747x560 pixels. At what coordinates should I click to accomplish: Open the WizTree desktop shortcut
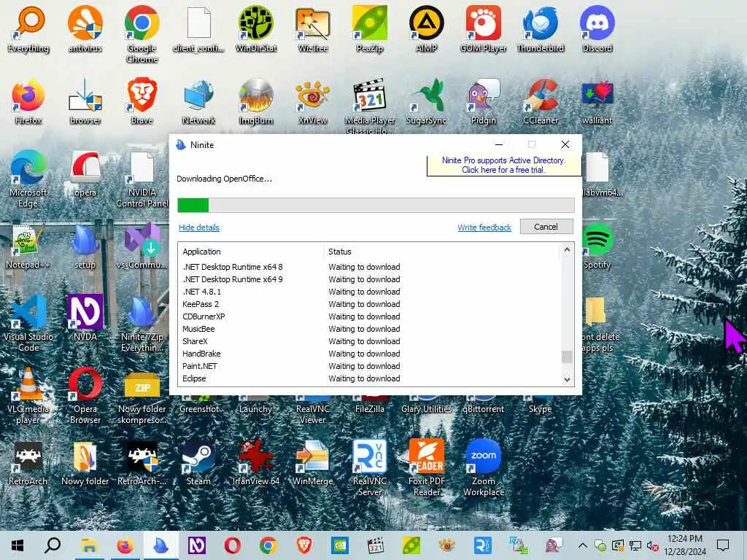(312, 29)
